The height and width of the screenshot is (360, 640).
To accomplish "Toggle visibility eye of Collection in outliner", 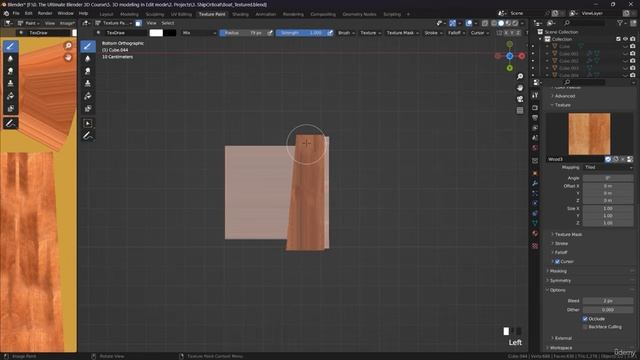I will point(625,39).
